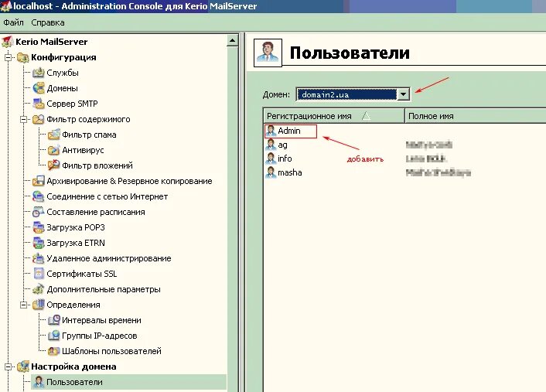
Task: Collapse the Фильтр содержимого node
Action: tap(23, 119)
